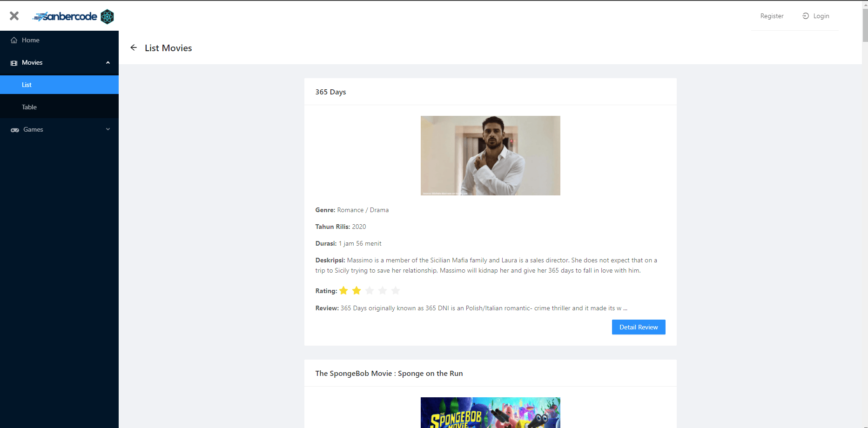
Task: Select the List submenu item
Action: pyautogui.click(x=59, y=85)
